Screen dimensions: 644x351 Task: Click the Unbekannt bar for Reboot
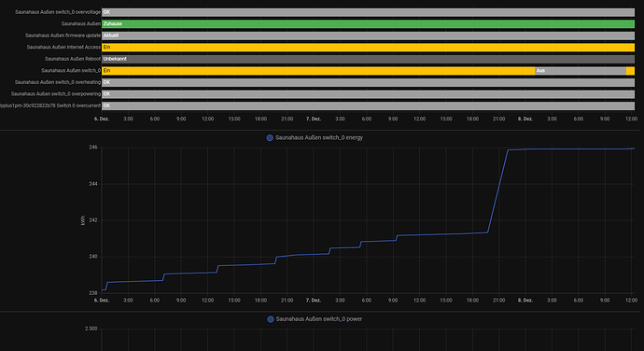368,59
